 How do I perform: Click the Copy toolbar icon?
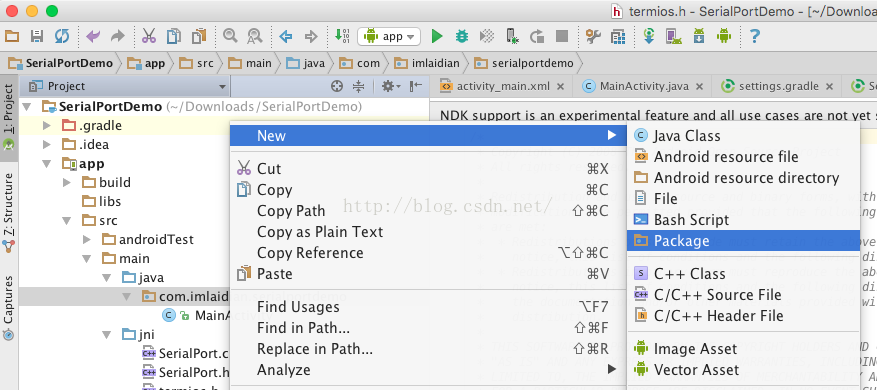click(174, 37)
